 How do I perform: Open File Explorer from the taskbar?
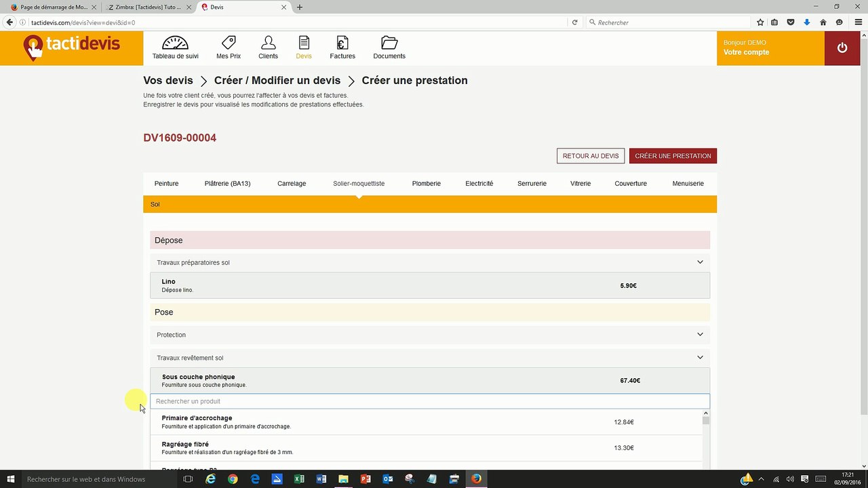pos(343,479)
